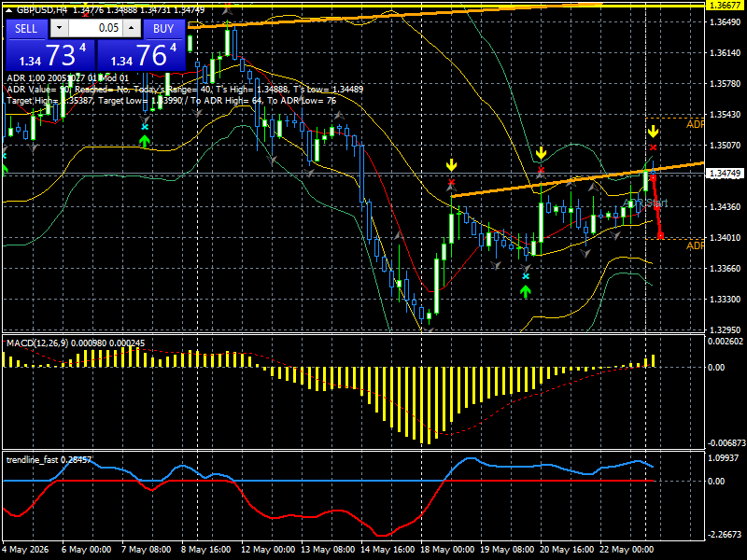Screen dimensions: 747x560
Task: Click the ADR Value text line
Action: tap(185, 89)
